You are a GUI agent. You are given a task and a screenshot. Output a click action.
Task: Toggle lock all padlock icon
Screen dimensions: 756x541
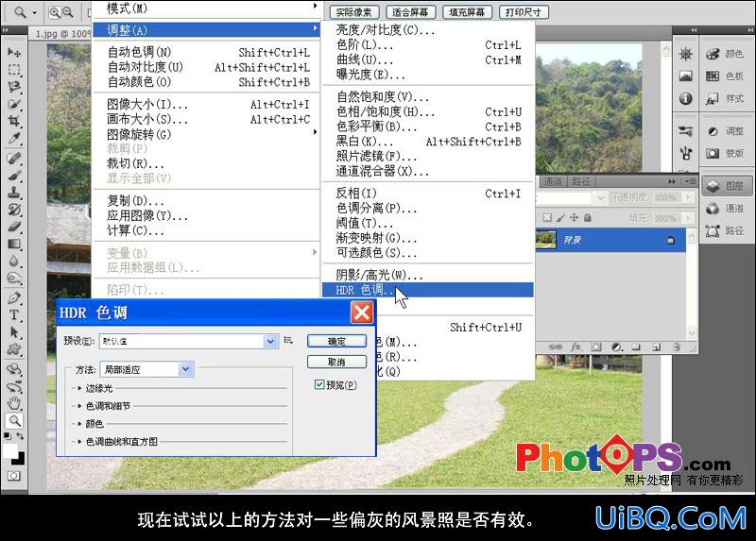click(587, 218)
